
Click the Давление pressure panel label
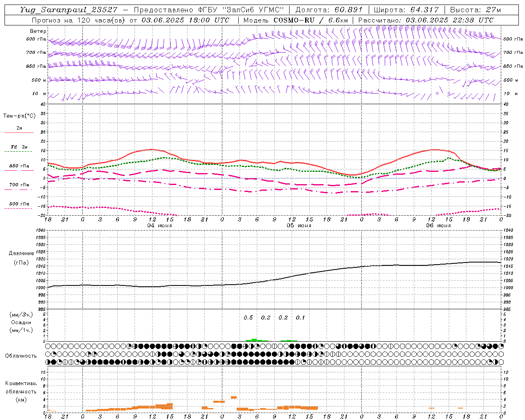(x=21, y=253)
